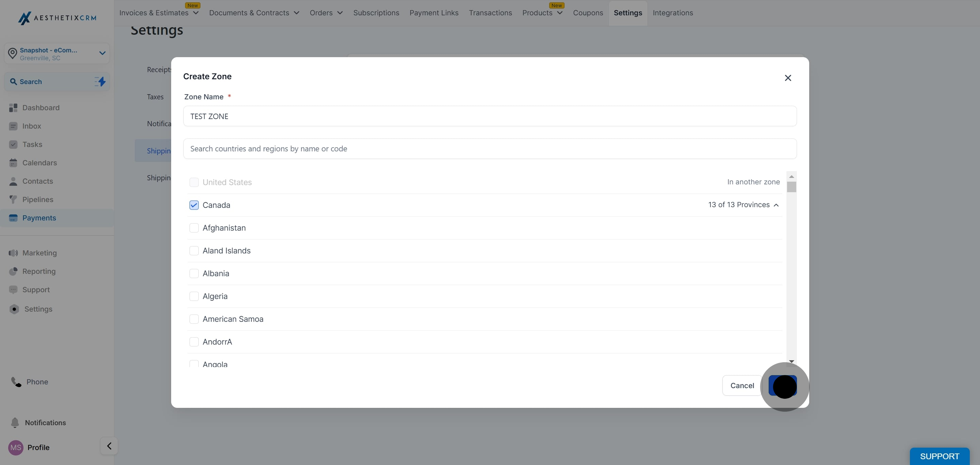980x465 pixels.
Task: Open the Integrations tab
Action: point(673,13)
